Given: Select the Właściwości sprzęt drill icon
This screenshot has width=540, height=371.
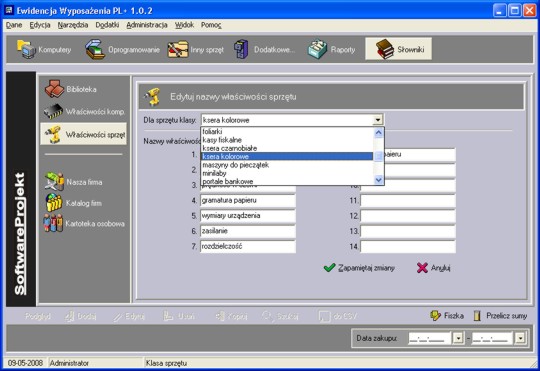Looking at the screenshot, I should (x=53, y=134).
